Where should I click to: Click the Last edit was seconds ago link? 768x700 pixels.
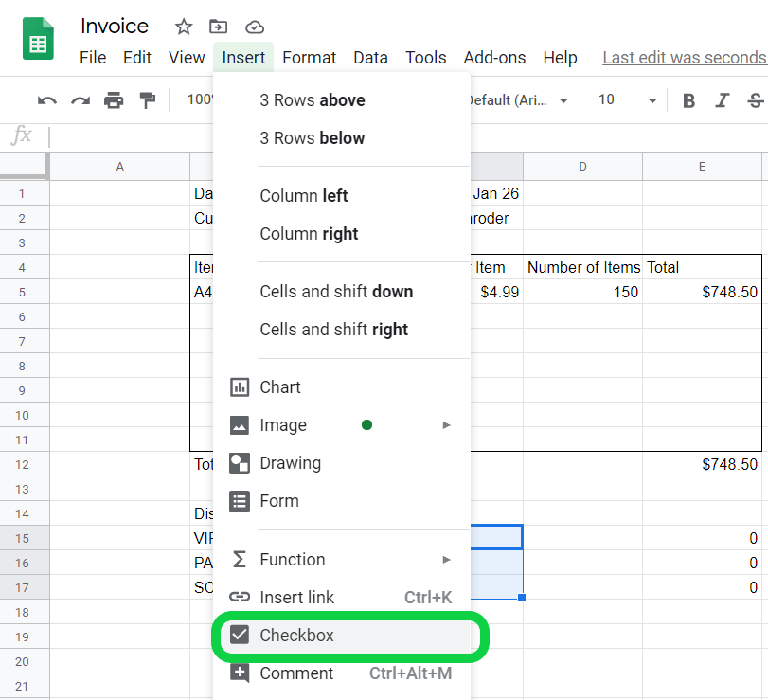[x=684, y=57]
